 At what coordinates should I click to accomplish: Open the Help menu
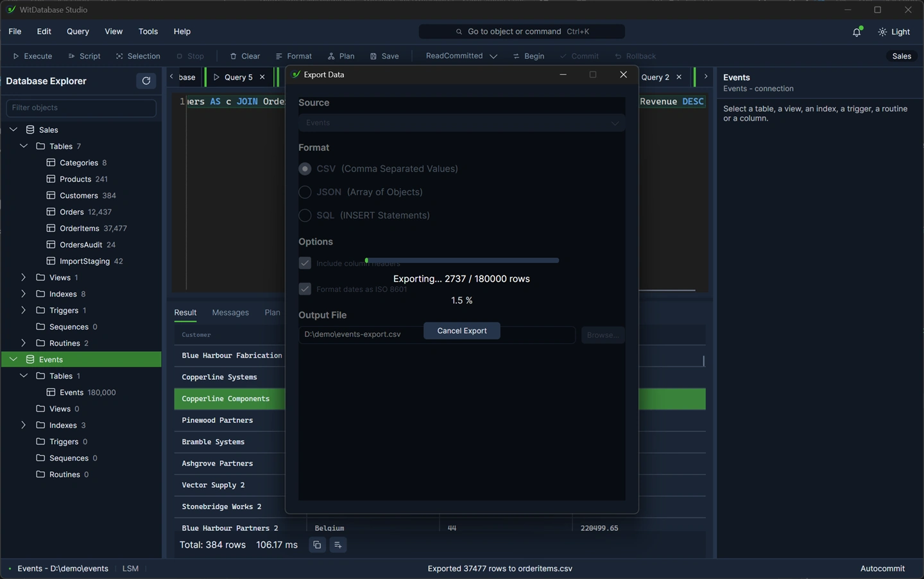coord(182,31)
